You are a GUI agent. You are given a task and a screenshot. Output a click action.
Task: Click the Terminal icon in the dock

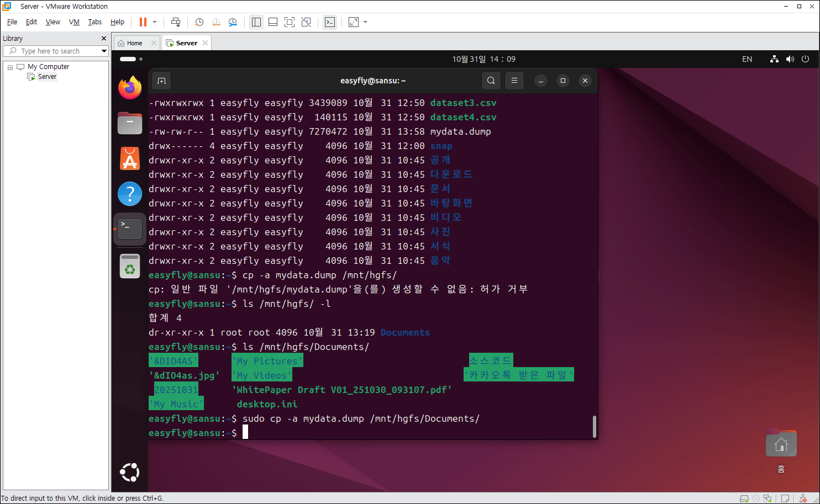pos(130,229)
